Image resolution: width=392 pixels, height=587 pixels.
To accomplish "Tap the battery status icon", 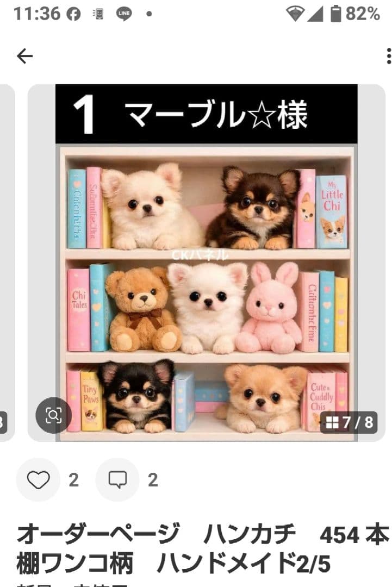I will point(336,14).
